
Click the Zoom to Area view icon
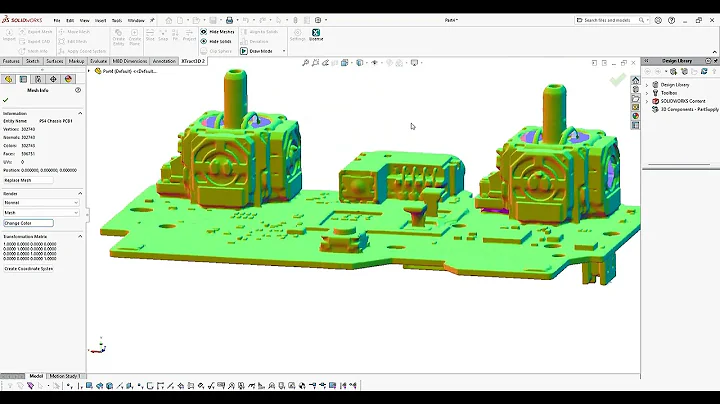coord(315,63)
